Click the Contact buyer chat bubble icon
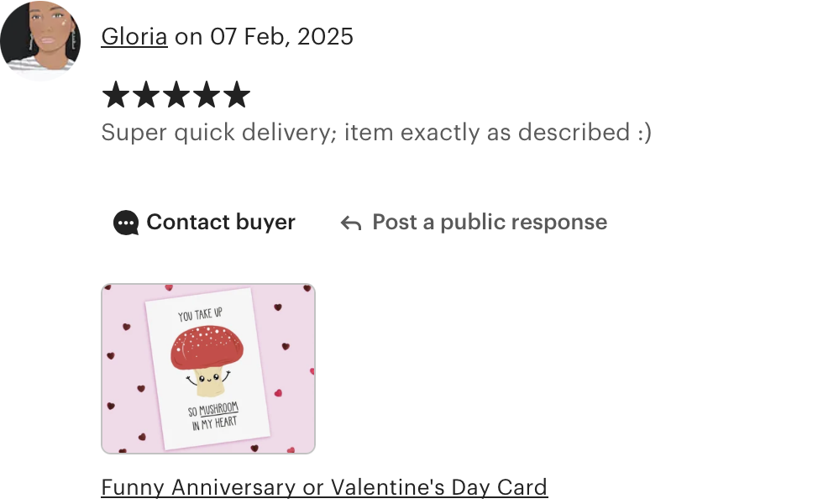Viewport: 818px width, 504px height. pos(126,223)
